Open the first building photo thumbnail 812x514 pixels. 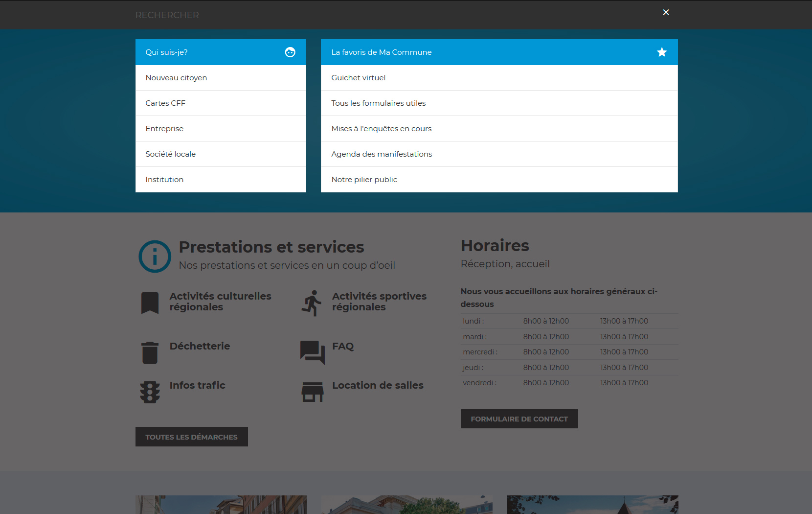coord(221,504)
